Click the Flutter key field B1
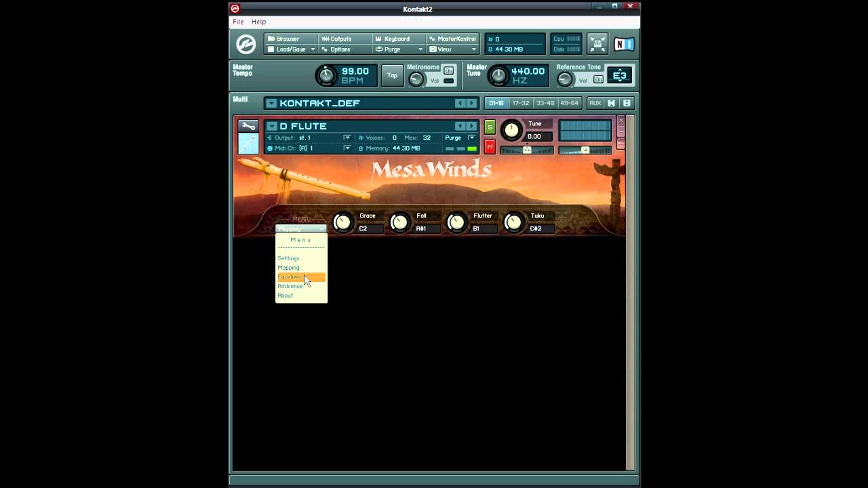 pos(484,229)
